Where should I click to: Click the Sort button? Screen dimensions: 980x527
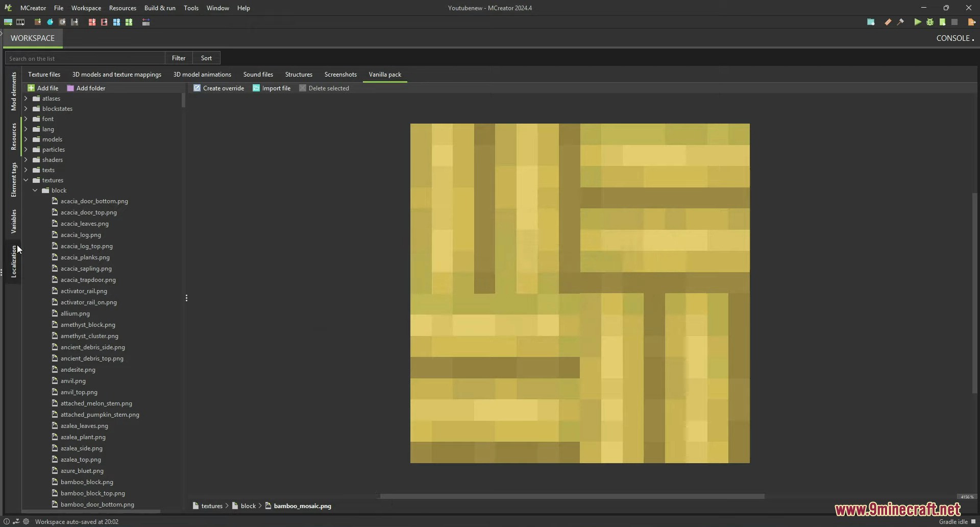[206, 58]
